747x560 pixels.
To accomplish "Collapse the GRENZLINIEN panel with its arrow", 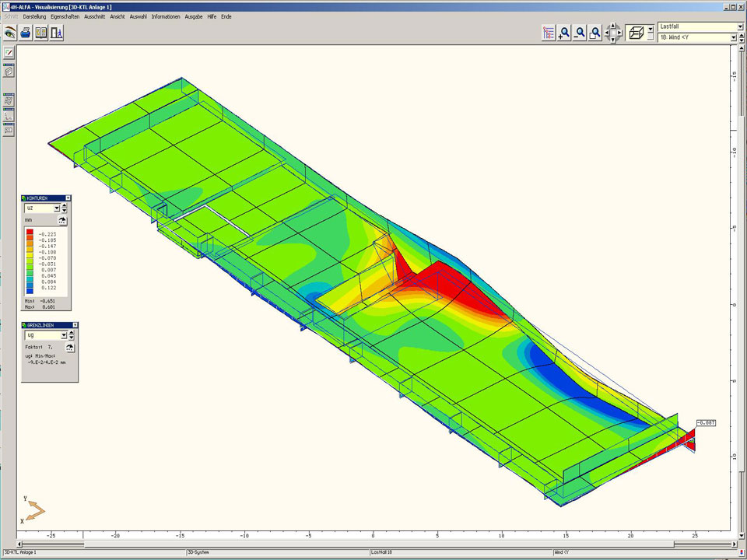I will tap(75, 325).
